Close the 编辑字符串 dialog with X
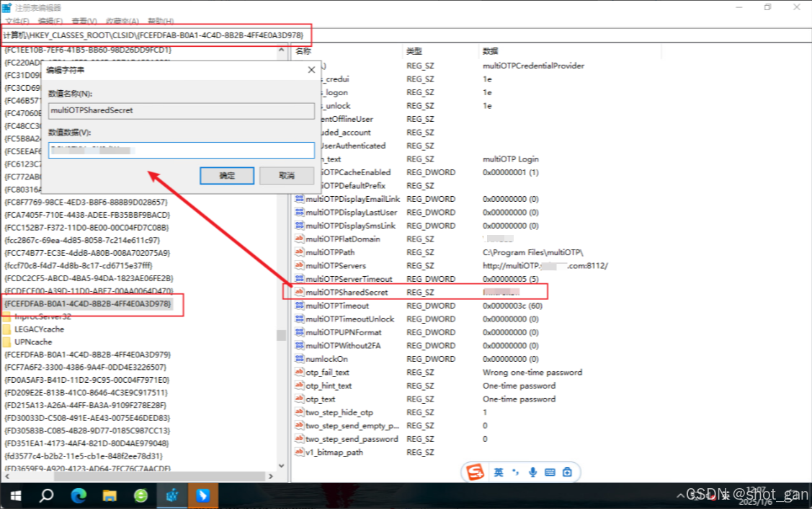The height and width of the screenshot is (509, 812). tap(311, 69)
